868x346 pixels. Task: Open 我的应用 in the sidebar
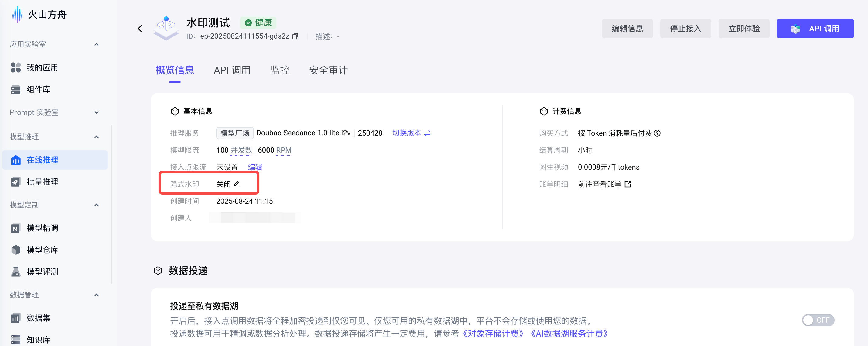coord(42,67)
